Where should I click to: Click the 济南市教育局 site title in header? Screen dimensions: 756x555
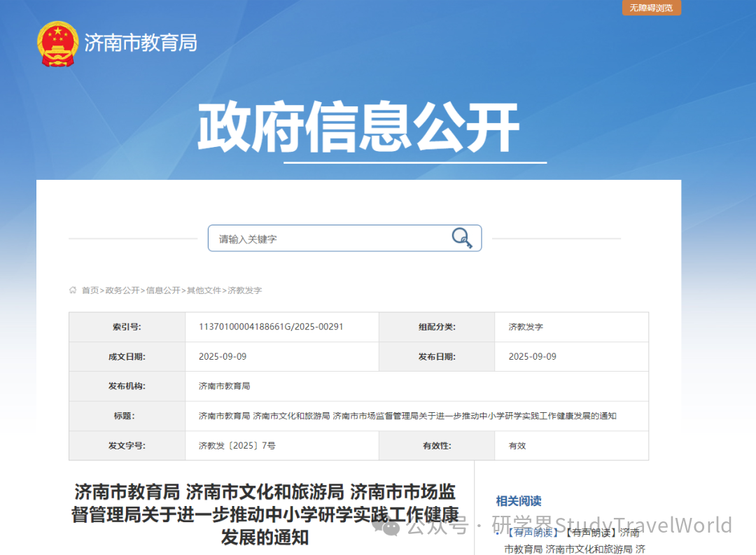tap(141, 43)
